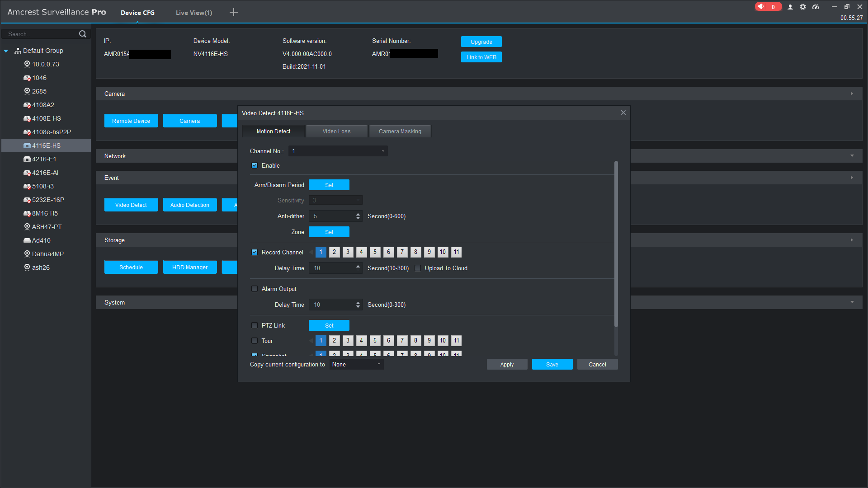
Task: Select device 10.0.0.73 camera icon
Action: [x=27, y=64]
